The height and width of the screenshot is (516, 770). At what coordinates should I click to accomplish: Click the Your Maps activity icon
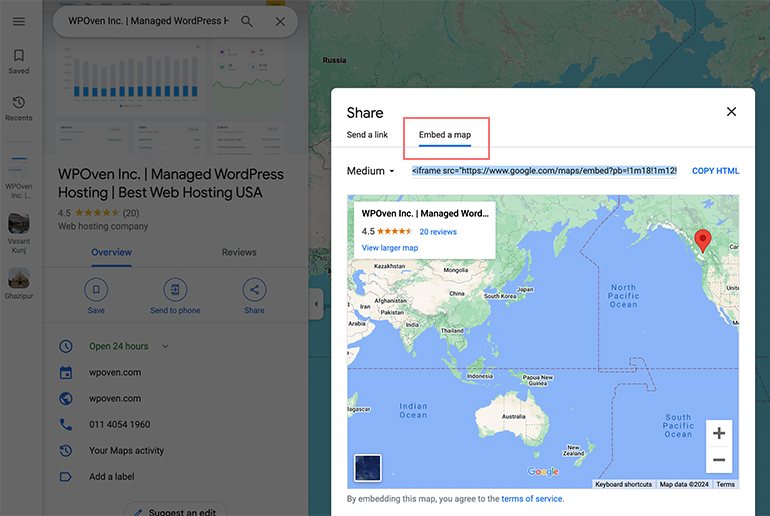coord(66,451)
